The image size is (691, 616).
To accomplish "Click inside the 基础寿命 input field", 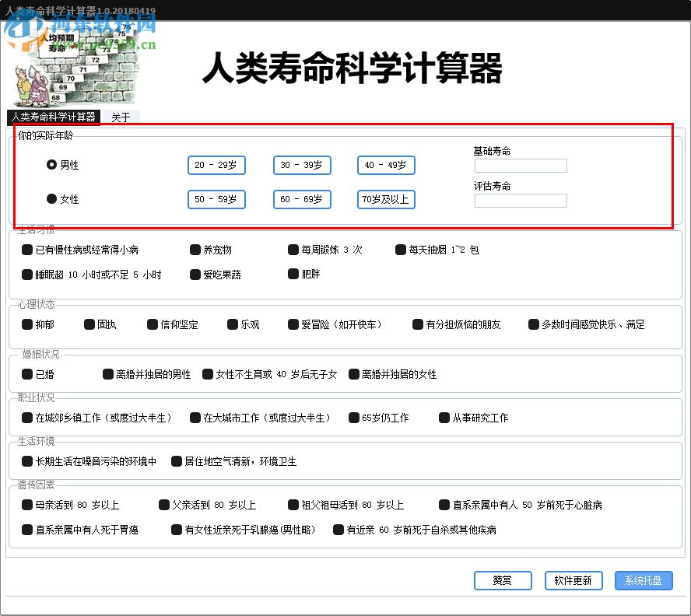I will click(x=520, y=166).
